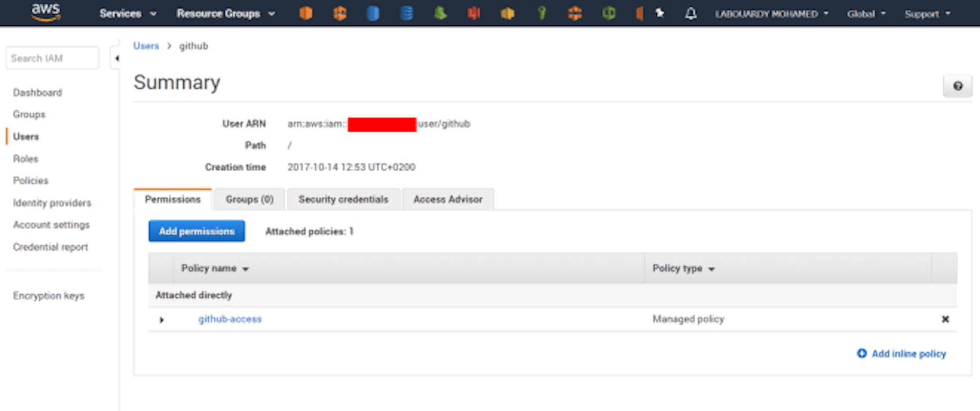Image resolution: width=980 pixels, height=411 pixels.
Task: Open the blue striped database service shortcut
Action: pos(407,13)
